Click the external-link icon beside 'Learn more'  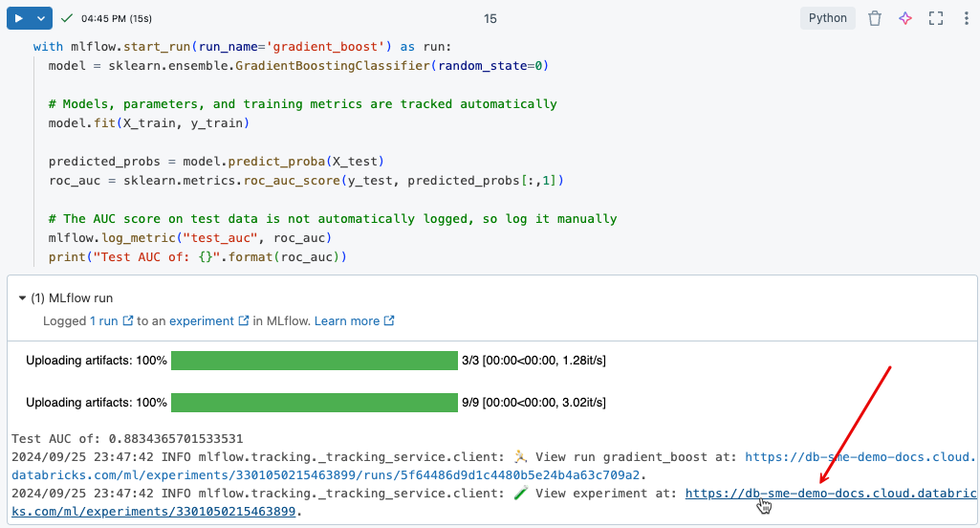389,320
